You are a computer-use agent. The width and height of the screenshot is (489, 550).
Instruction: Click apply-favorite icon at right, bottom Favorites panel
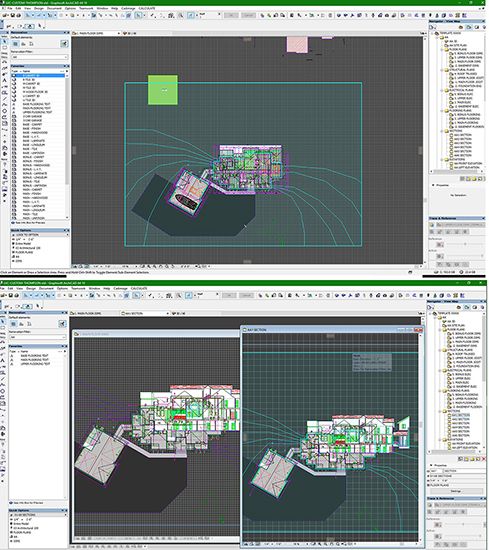point(62,324)
